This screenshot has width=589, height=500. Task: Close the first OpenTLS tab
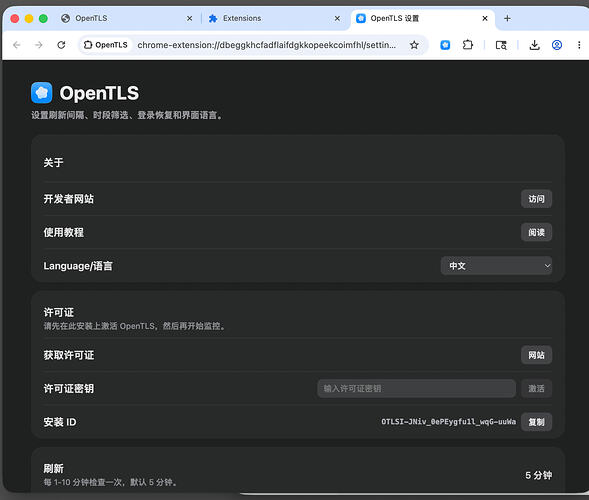pos(190,18)
